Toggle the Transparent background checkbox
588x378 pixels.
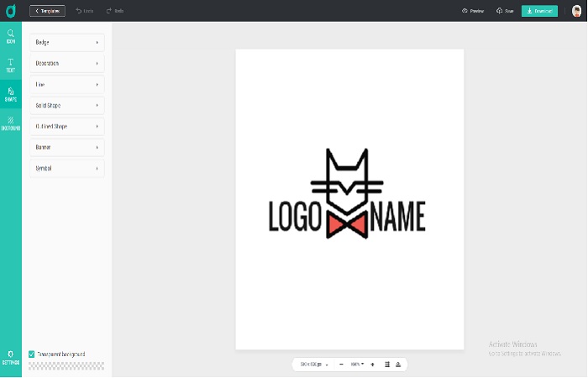coord(32,354)
